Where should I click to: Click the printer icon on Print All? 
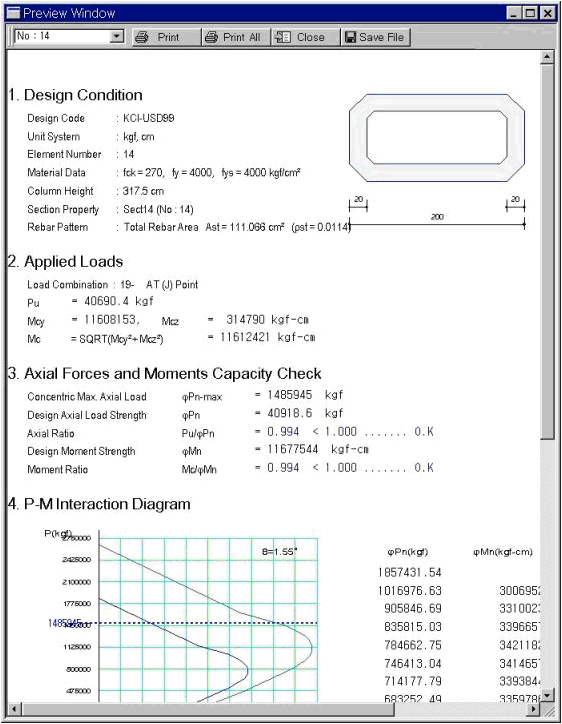211,37
